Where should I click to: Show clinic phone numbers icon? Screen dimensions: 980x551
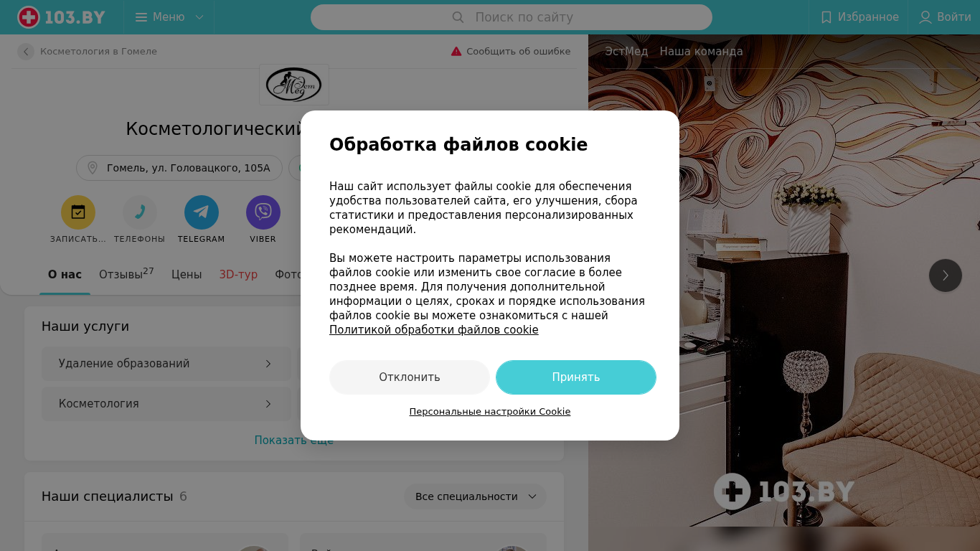(140, 212)
